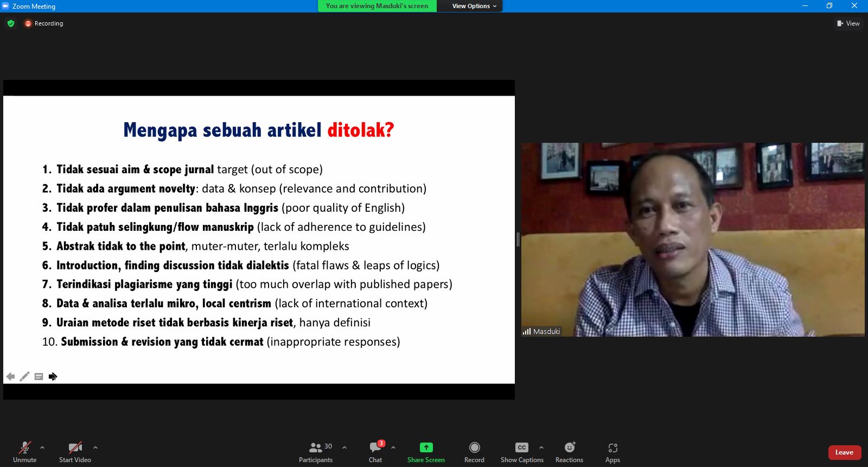Expand video options arrow beside Start Video
The height and width of the screenshot is (467, 868).
coord(95,447)
